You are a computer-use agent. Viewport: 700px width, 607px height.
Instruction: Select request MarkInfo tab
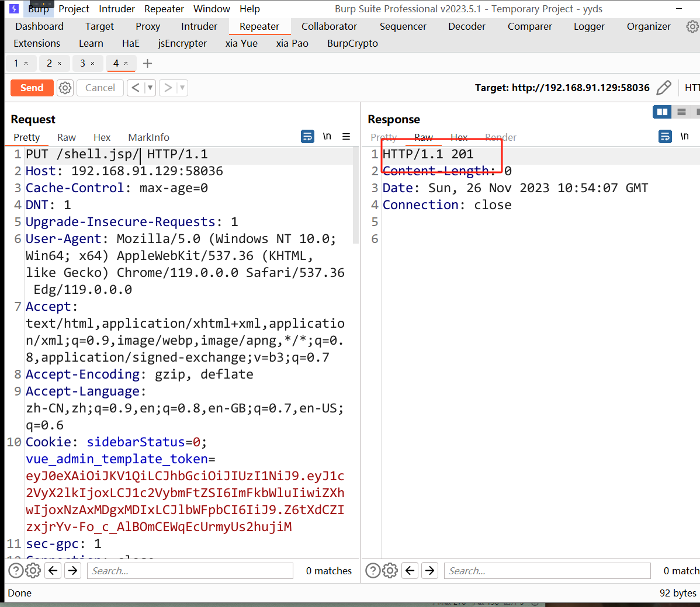click(148, 137)
